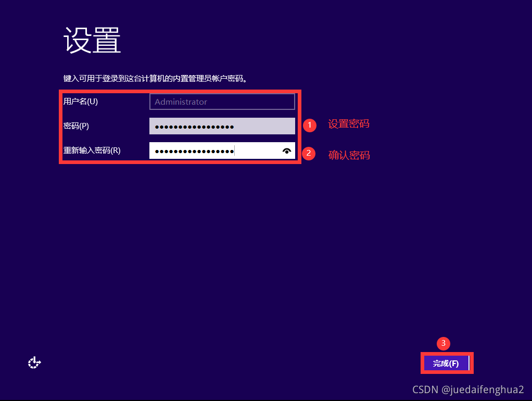Focus the 密码(P) password field
Image resolution: width=532 pixels, height=401 pixels.
click(x=222, y=126)
